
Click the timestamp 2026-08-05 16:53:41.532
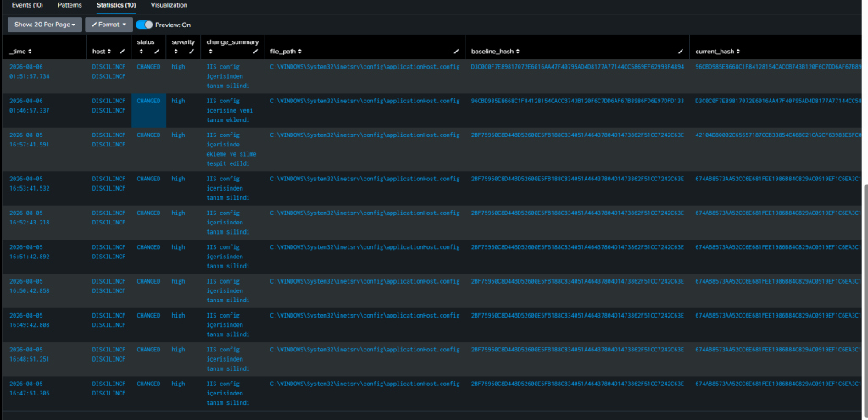point(30,184)
